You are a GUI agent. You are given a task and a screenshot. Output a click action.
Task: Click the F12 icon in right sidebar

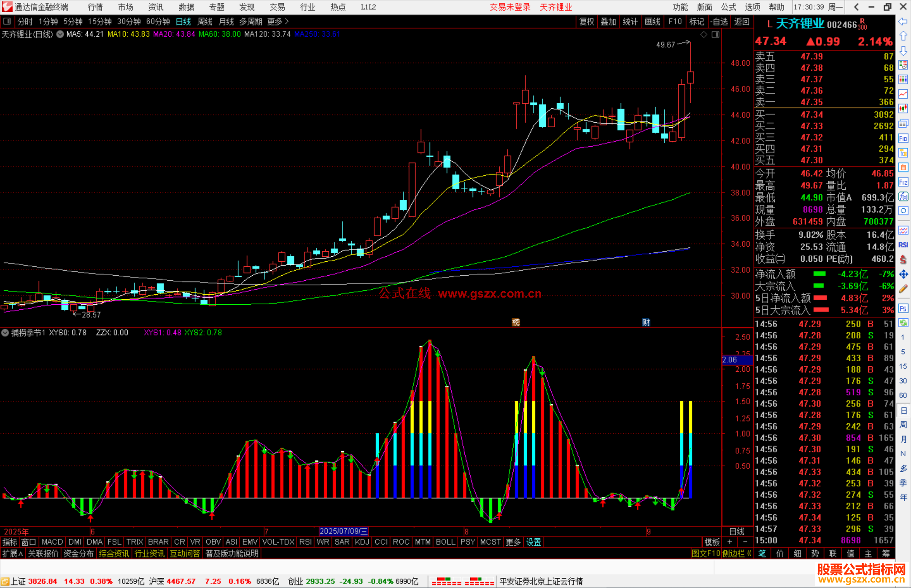903,182
